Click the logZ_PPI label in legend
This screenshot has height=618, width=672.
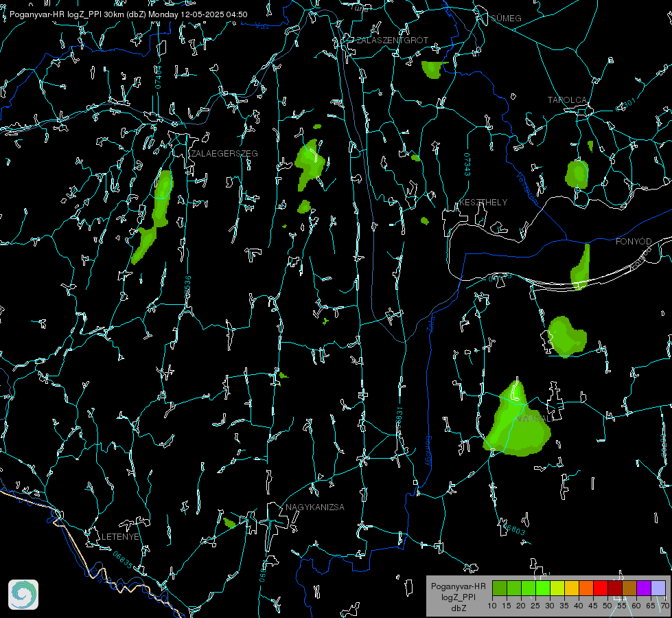point(458,597)
